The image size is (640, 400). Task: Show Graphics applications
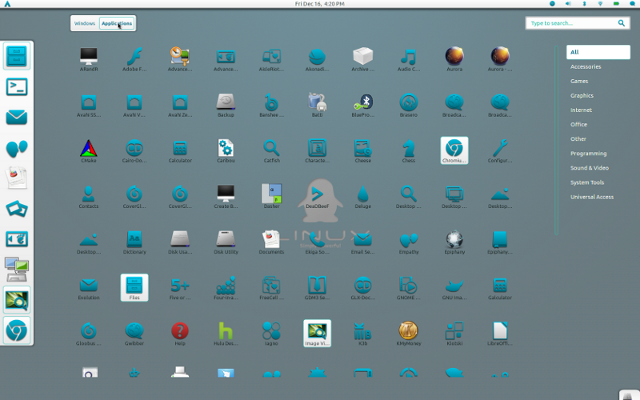pos(582,96)
